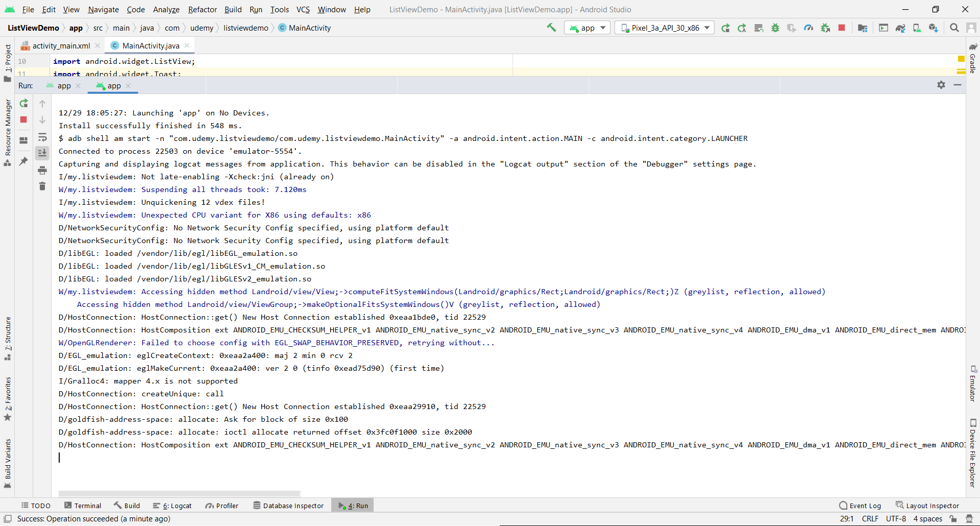Start debugging the app with bug icon
This screenshot has width=980, height=526.
775,28
